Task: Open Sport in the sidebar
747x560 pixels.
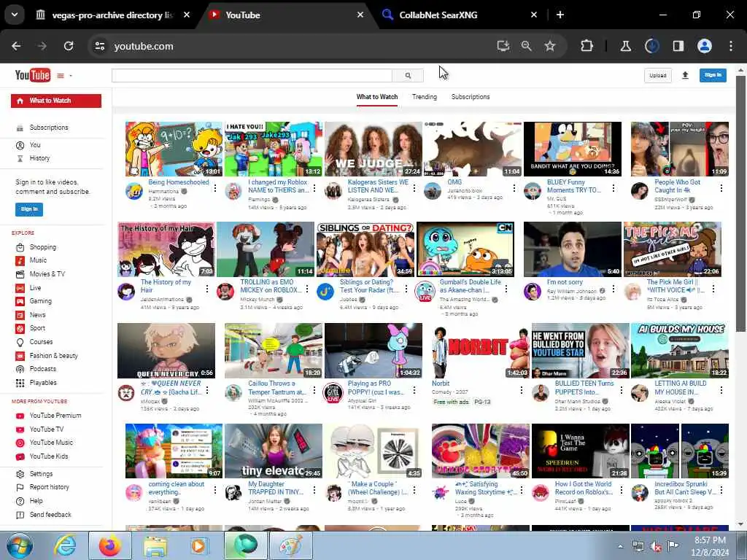Action: 37,328
